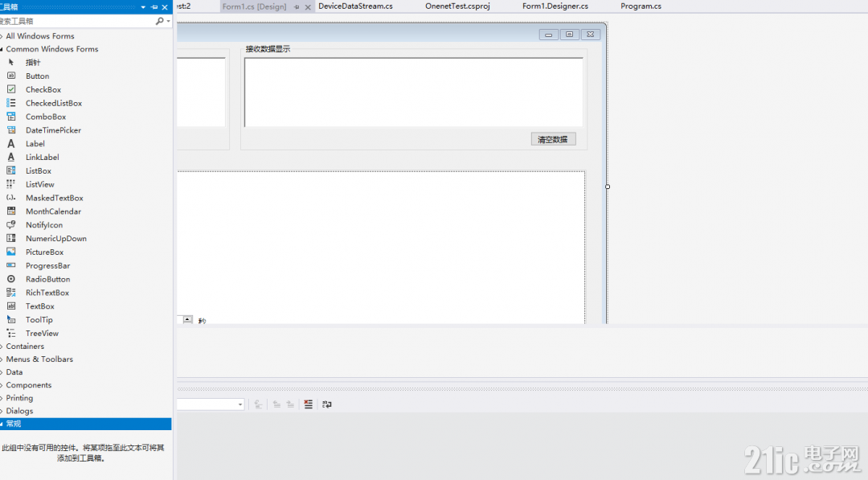Open the DeviceDataStream.cs tab
This screenshot has width=868, height=480.
[355, 6]
